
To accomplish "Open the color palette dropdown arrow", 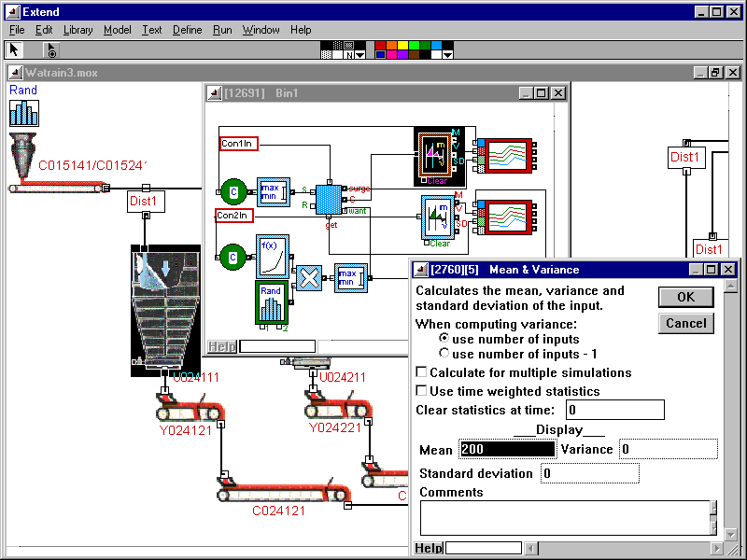I will (x=447, y=55).
